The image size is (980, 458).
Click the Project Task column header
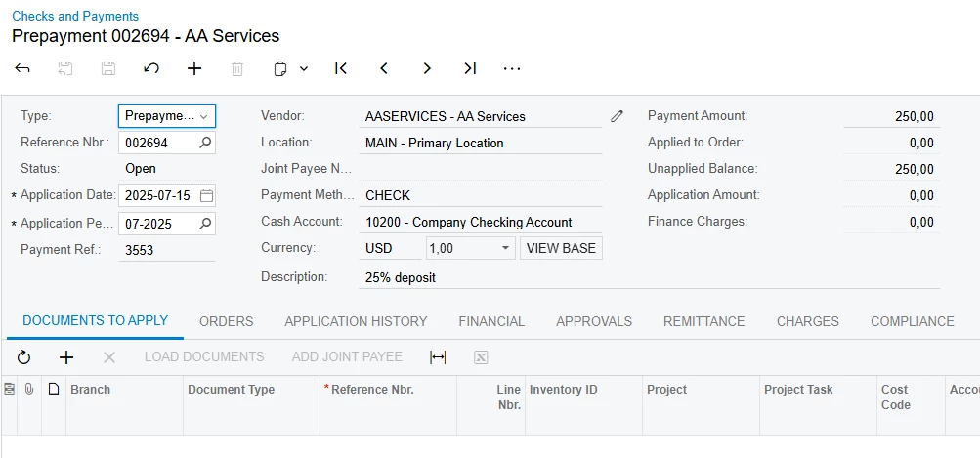[x=818, y=405]
